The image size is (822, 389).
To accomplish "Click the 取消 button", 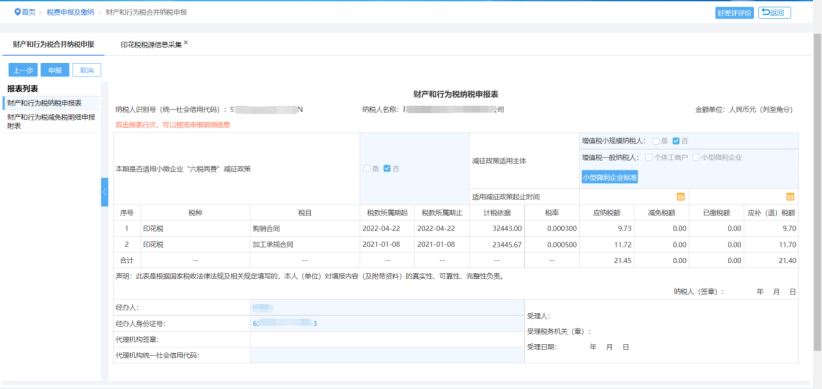I will [x=86, y=70].
